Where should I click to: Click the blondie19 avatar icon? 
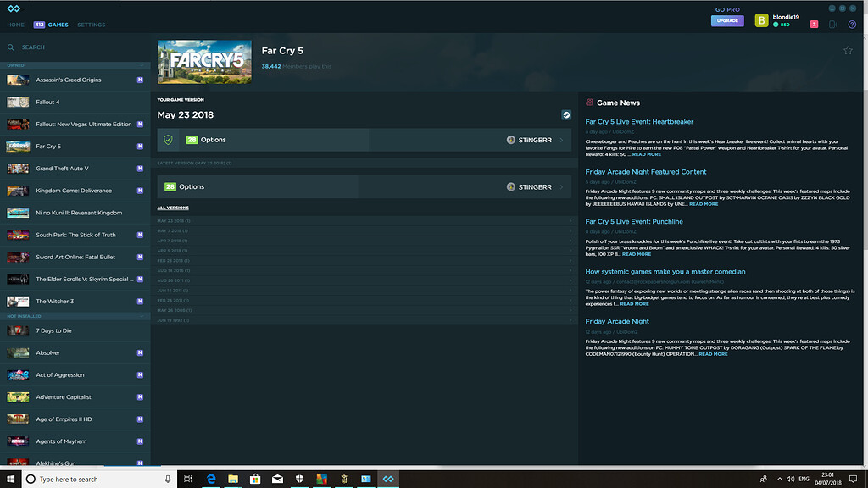click(760, 19)
